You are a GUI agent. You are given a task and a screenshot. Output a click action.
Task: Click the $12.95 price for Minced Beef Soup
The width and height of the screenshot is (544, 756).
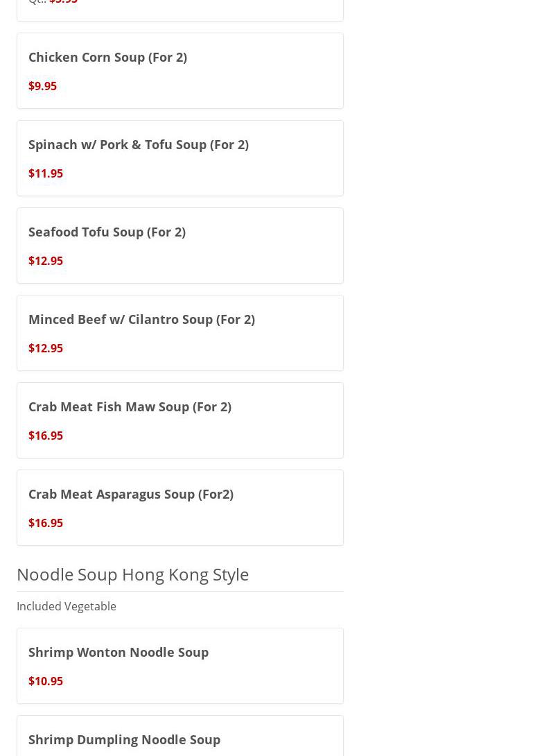[46, 348]
